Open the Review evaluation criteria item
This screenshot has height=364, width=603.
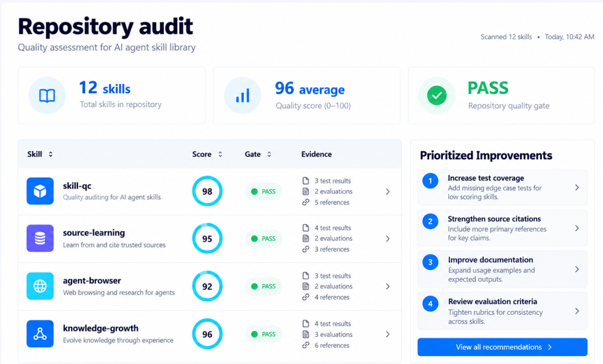click(502, 311)
